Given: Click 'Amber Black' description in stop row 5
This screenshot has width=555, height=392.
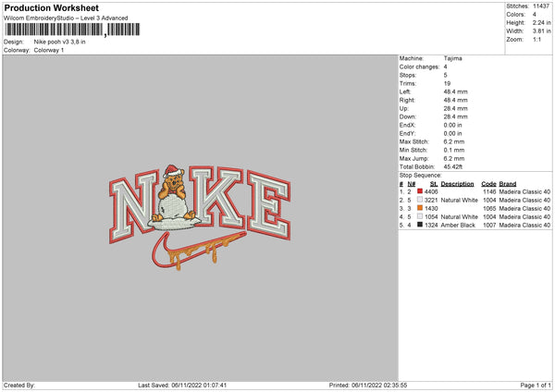Looking at the screenshot, I should [458, 225].
